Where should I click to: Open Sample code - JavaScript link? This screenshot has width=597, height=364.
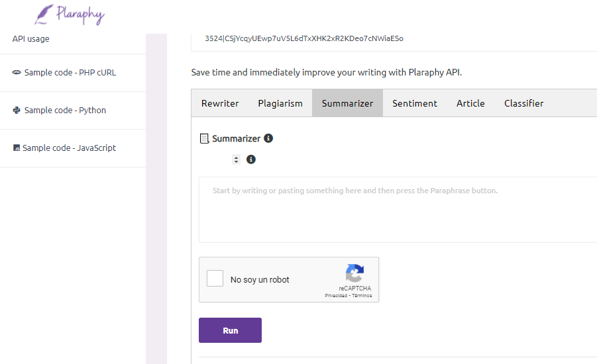[x=69, y=148]
